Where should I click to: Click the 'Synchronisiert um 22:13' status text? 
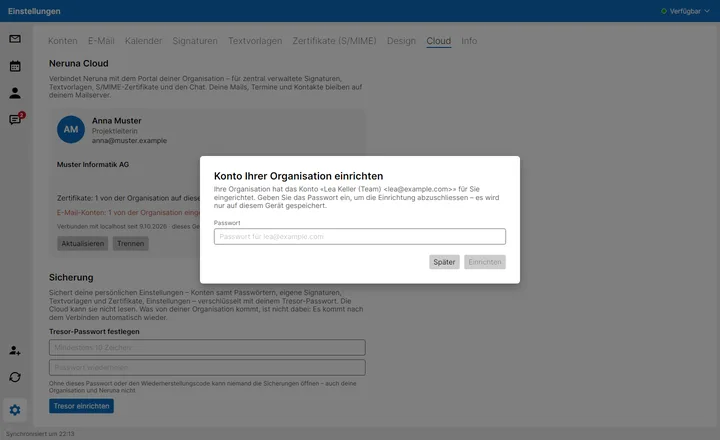tap(40, 434)
